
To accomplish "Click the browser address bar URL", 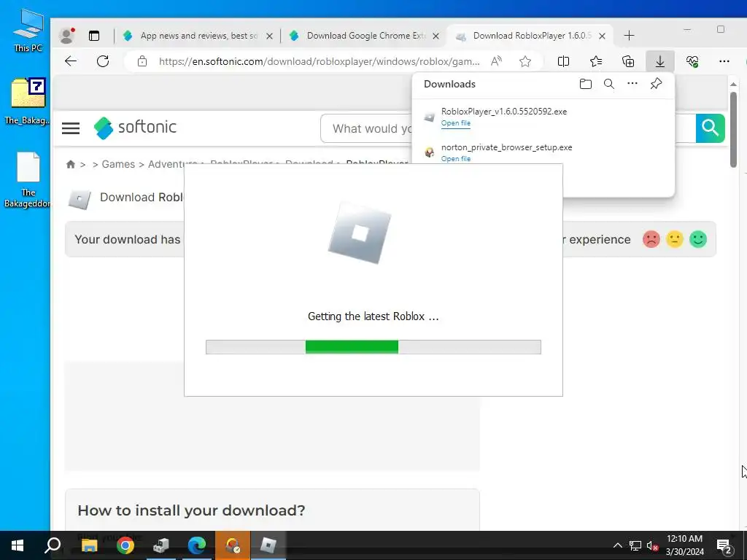I will coord(320,61).
